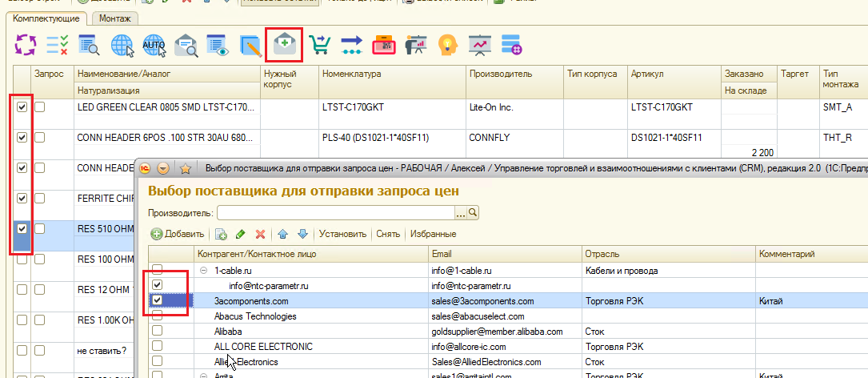Toggle the checkbox for LED GREEN CLEAR row

tap(22, 107)
